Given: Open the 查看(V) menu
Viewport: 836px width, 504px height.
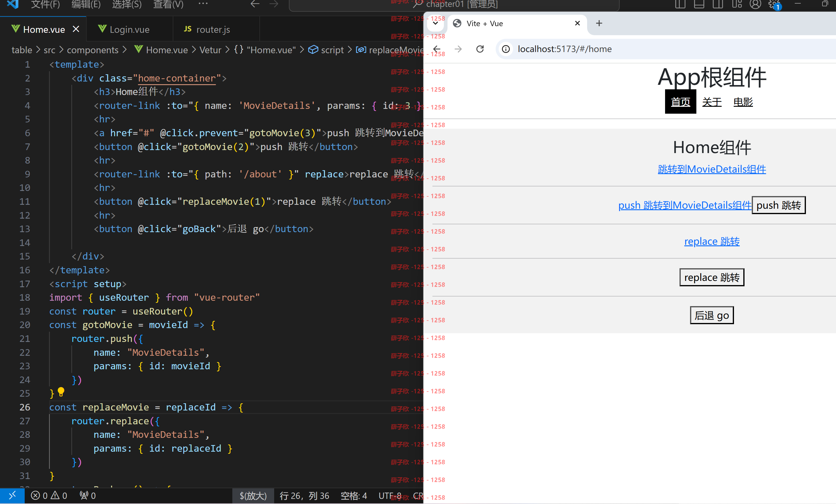Looking at the screenshot, I should click(x=168, y=5).
